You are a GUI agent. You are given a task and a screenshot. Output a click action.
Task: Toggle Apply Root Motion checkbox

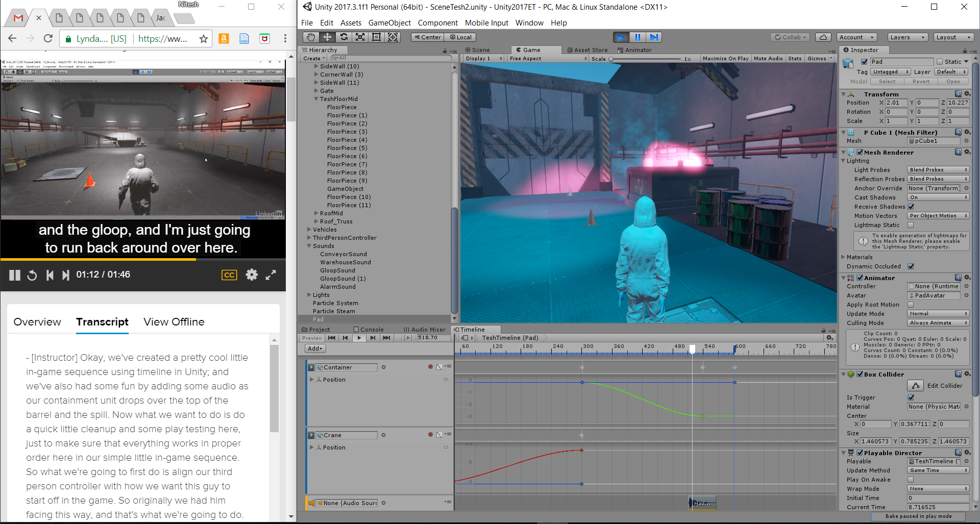click(911, 305)
